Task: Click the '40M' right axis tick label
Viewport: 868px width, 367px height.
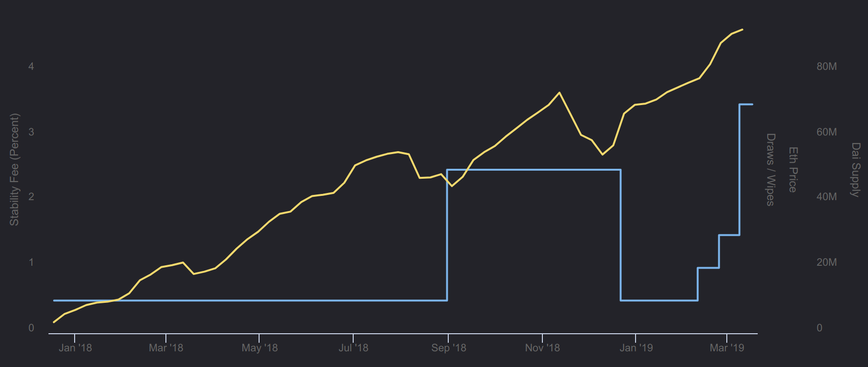Action: coord(827,197)
